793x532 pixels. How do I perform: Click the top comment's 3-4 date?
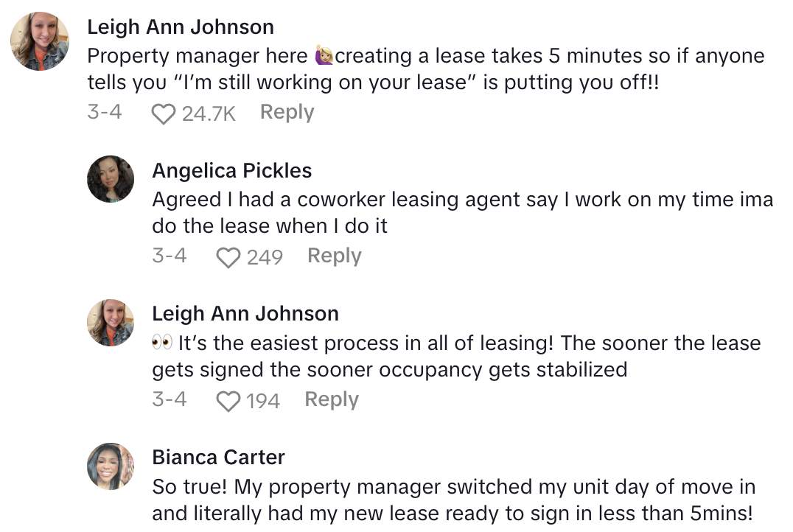(104, 113)
